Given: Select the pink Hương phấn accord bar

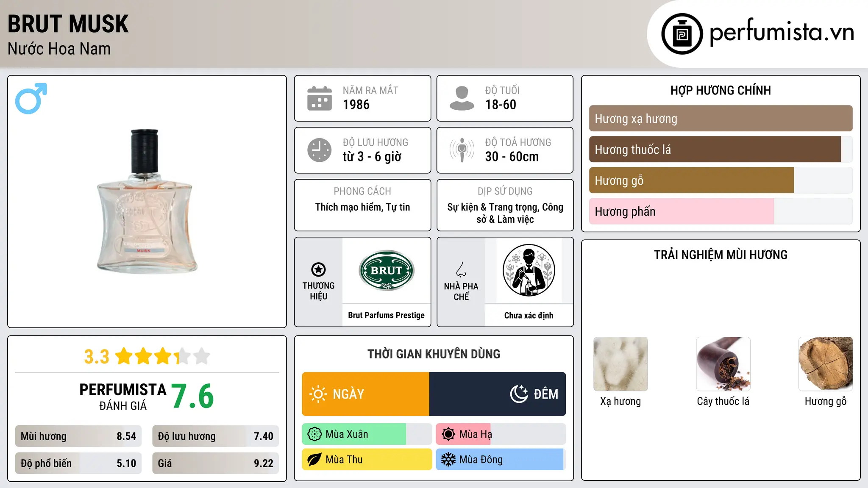Looking at the screenshot, I should pyautogui.click(x=682, y=211).
